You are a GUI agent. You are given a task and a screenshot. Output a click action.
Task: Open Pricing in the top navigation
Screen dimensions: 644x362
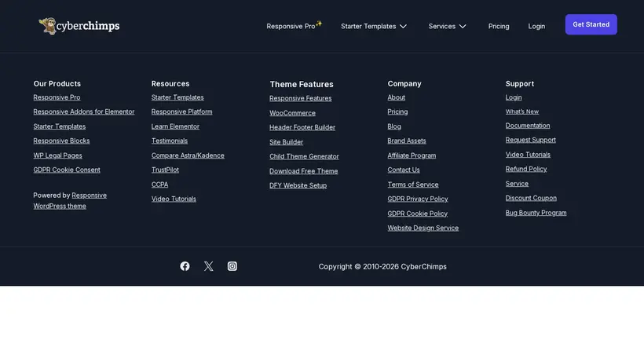point(499,26)
